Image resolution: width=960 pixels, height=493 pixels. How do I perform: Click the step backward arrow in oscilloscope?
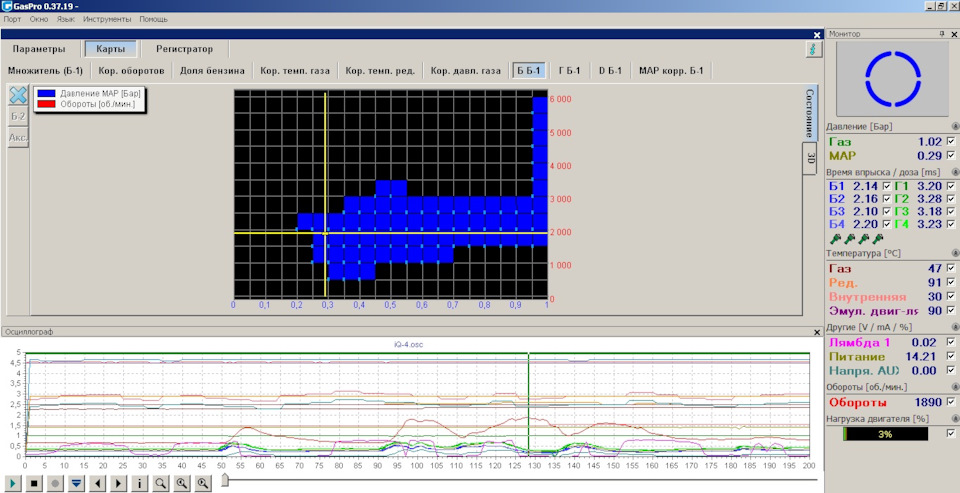(97, 483)
